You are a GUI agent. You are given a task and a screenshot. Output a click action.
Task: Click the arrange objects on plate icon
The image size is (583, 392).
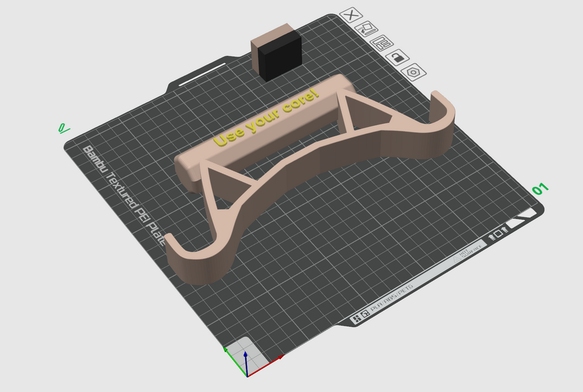[382, 43]
